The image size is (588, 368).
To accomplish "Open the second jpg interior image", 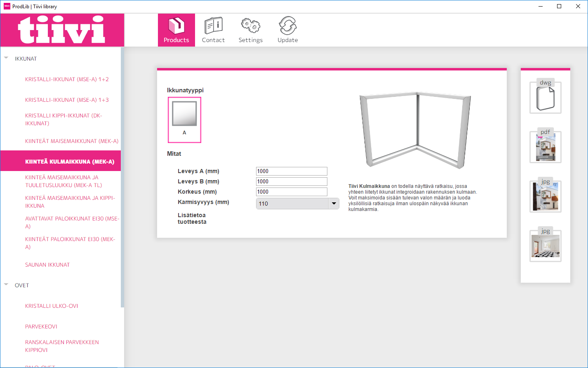I will click(x=545, y=246).
